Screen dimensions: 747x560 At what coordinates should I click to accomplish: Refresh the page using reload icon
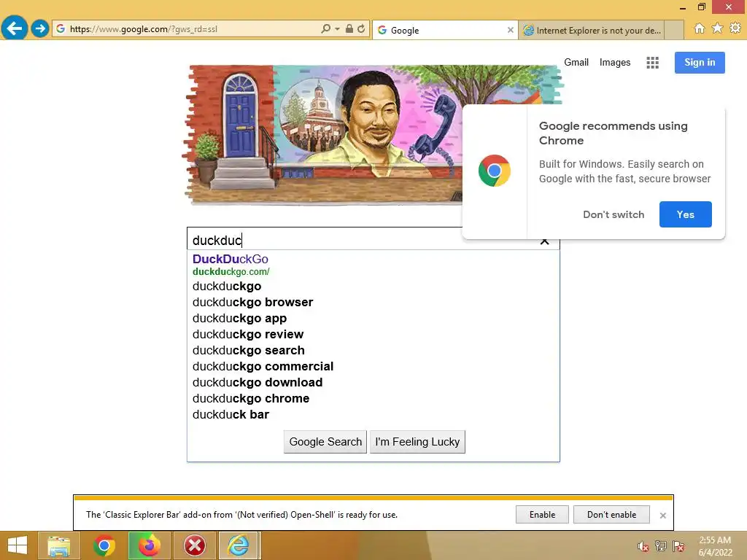(362, 28)
